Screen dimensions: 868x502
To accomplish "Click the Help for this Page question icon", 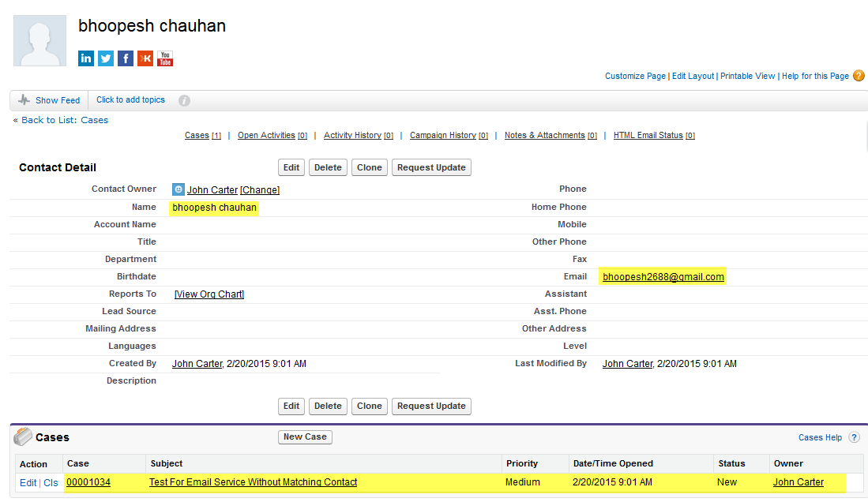I will coord(859,76).
